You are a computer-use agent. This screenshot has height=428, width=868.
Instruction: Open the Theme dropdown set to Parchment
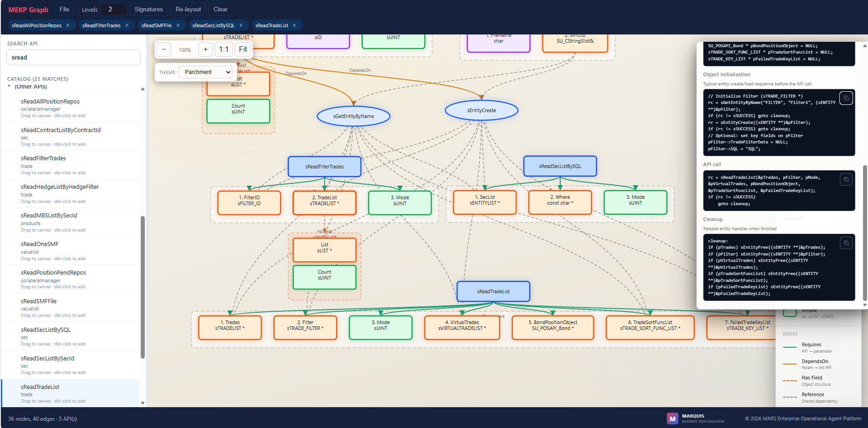click(x=206, y=72)
